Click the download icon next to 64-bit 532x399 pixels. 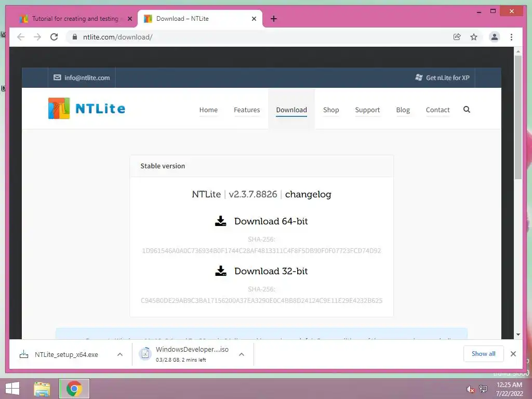(x=220, y=221)
